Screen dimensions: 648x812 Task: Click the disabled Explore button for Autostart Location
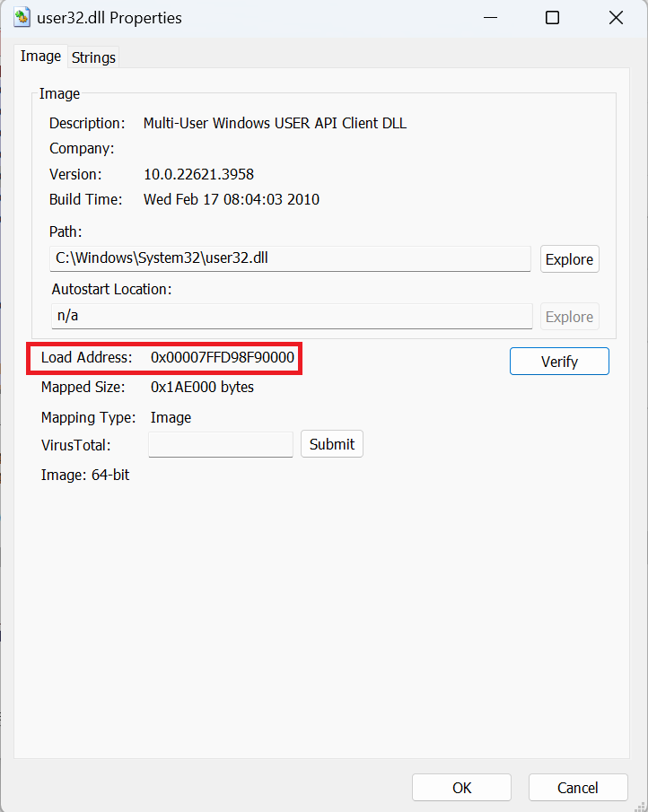point(569,317)
